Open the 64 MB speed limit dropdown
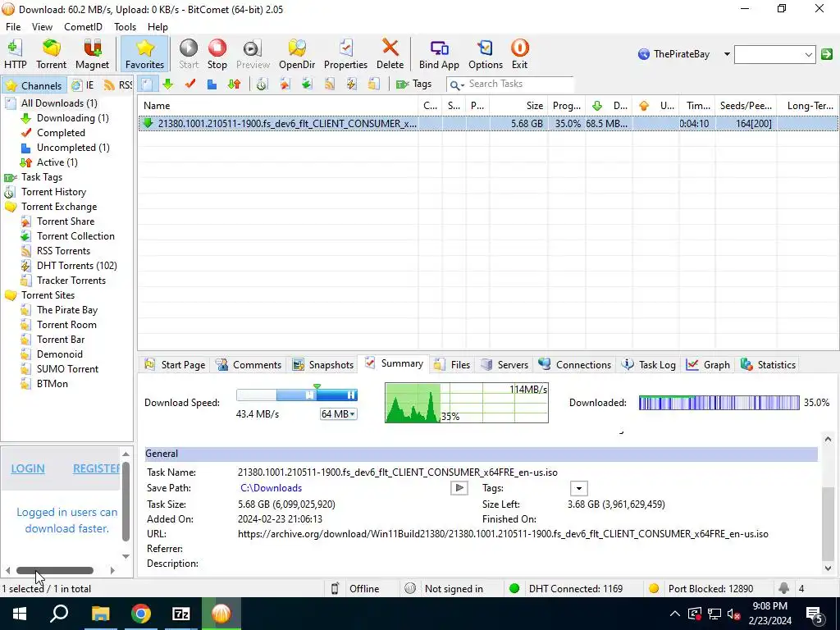The height and width of the screenshot is (630, 840). (338, 414)
